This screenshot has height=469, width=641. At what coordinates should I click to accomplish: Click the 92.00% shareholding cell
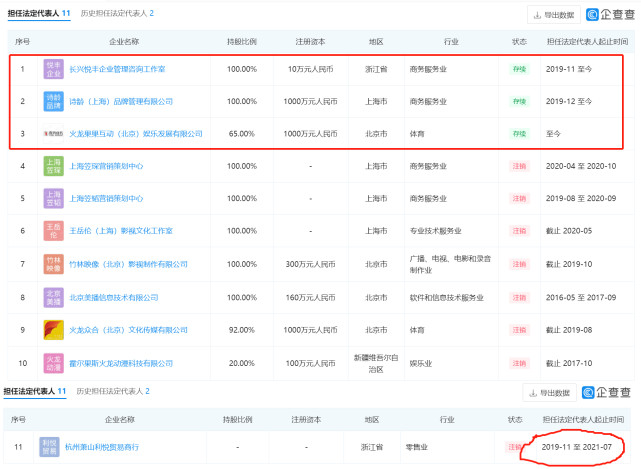242,330
